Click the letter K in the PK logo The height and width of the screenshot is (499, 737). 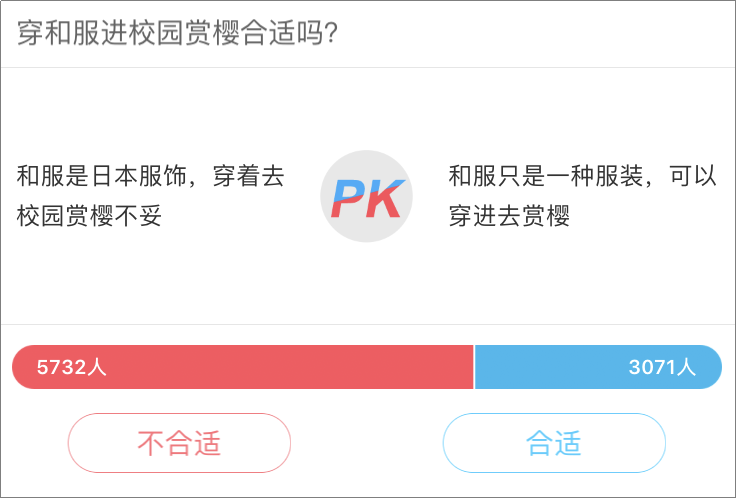(x=383, y=199)
